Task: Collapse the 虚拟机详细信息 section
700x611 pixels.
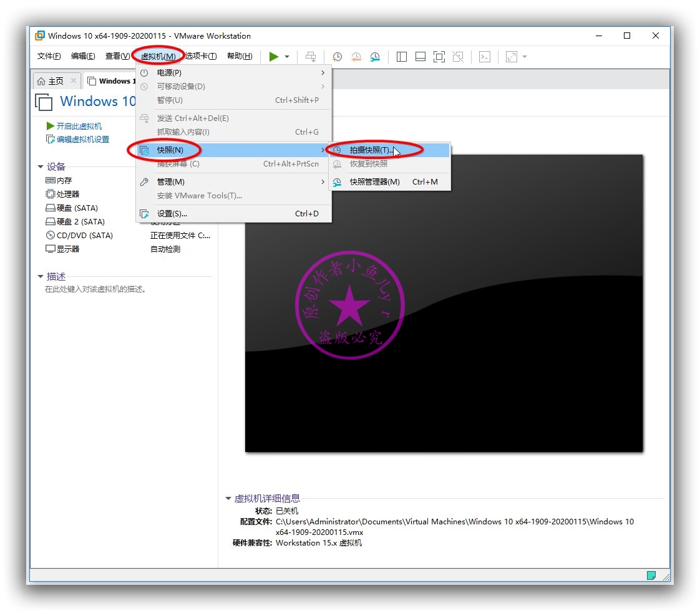Action: (x=228, y=499)
